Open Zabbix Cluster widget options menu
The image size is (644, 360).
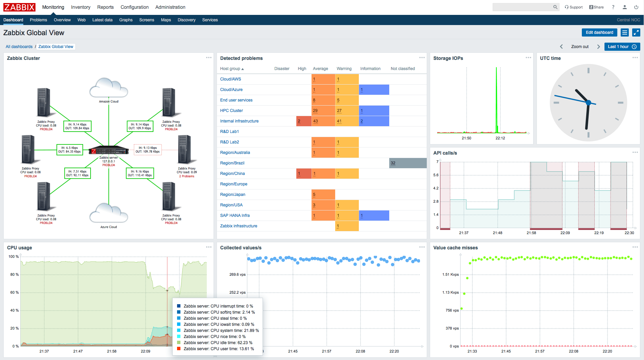click(209, 58)
